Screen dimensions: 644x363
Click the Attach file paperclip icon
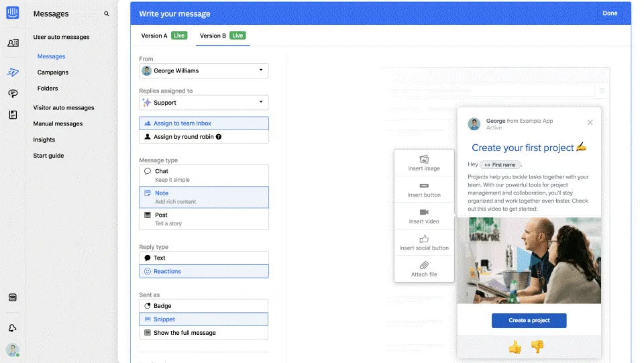tap(424, 265)
